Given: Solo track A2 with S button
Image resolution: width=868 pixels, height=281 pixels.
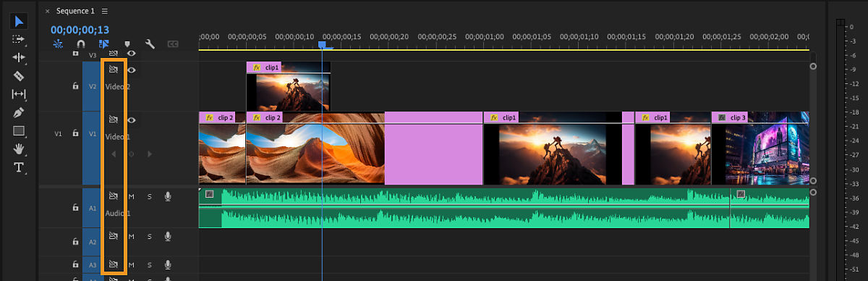Looking at the screenshot, I should coord(150,236).
